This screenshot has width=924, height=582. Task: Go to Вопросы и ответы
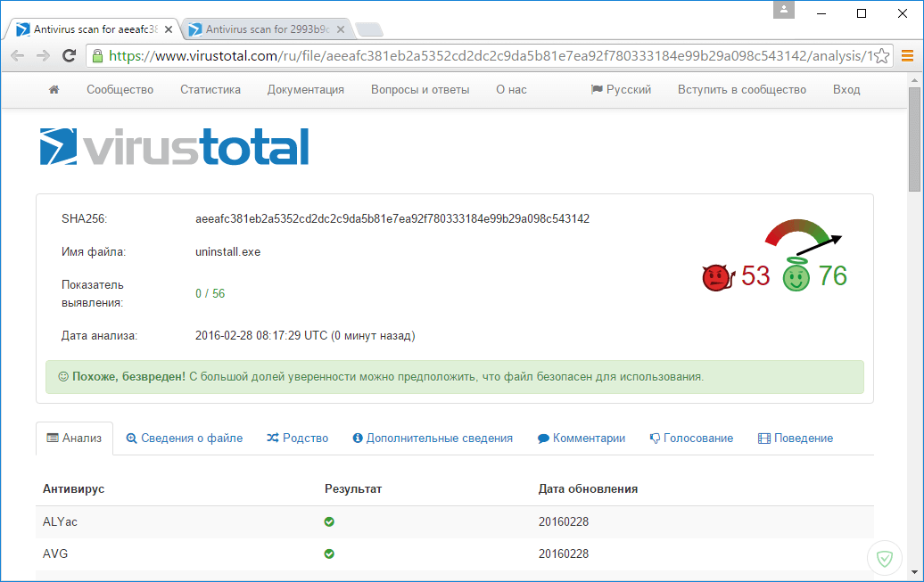420,89
